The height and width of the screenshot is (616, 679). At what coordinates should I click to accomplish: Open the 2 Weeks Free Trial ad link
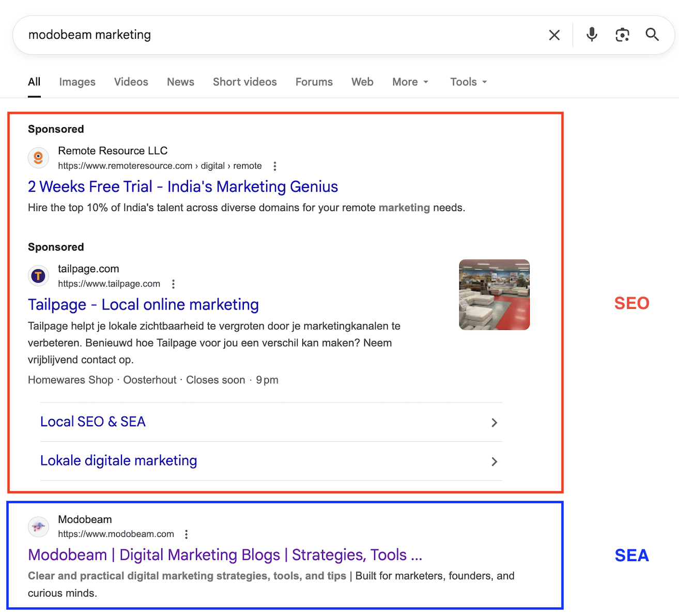[183, 187]
